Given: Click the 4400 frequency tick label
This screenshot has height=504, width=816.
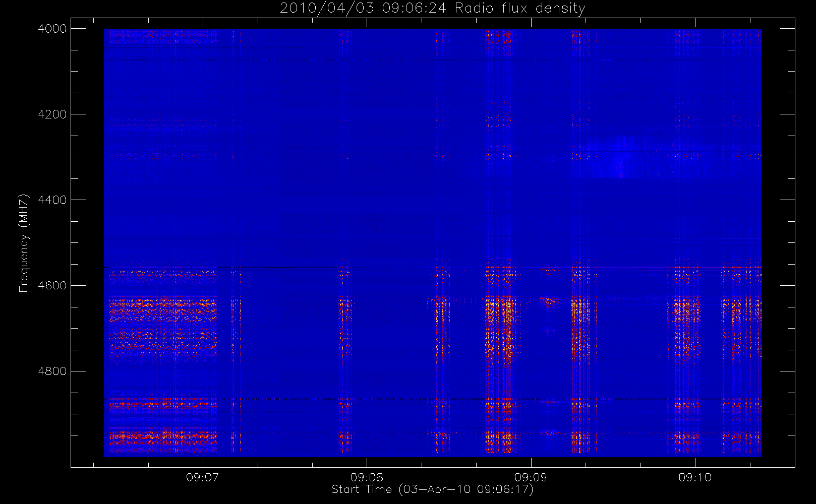Looking at the screenshot, I should pos(52,200).
